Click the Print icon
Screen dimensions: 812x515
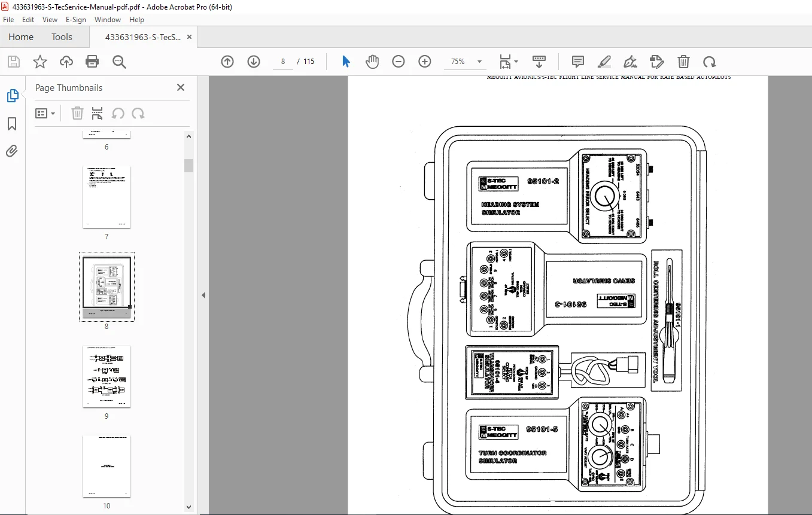[92, 62]
